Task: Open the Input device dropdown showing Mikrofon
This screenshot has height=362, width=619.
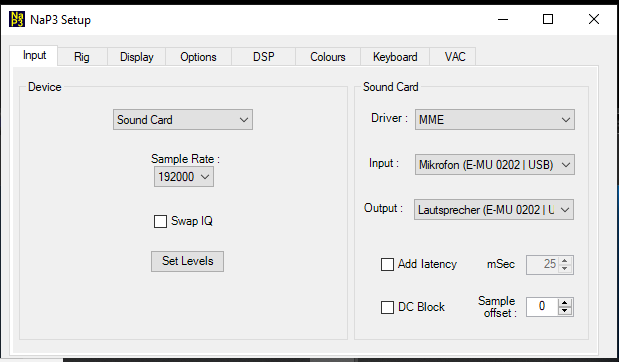Action: pos(495,165)
